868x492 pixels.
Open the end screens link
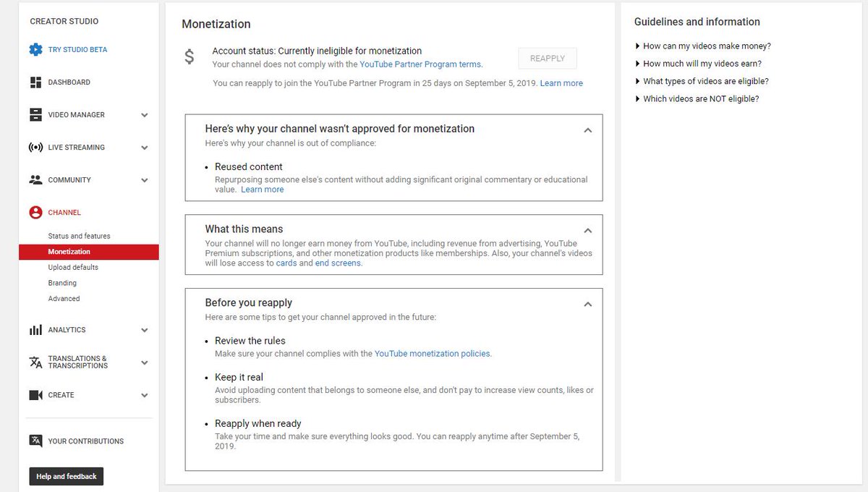click(x=338, y=263)
